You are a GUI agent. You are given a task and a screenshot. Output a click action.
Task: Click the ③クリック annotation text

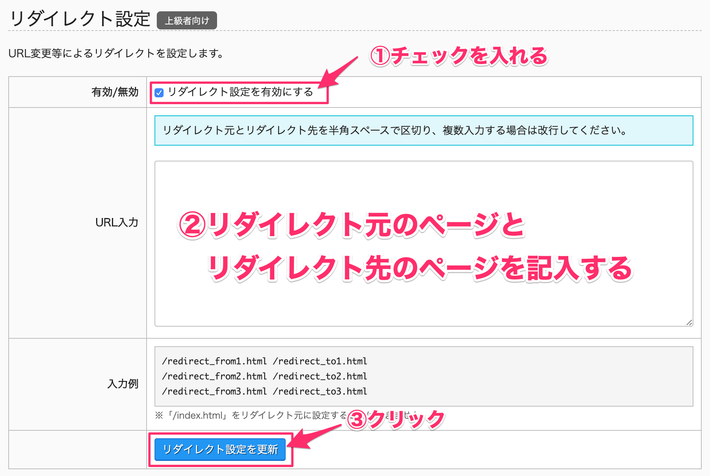click(394, 420)
